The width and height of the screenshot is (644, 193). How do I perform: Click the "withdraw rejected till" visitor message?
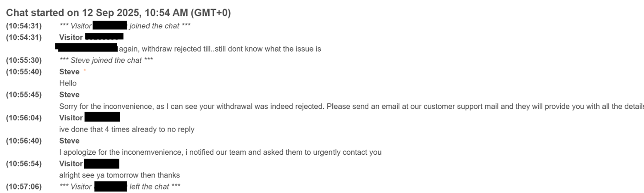pyautogui.click(x=220, y=49)
